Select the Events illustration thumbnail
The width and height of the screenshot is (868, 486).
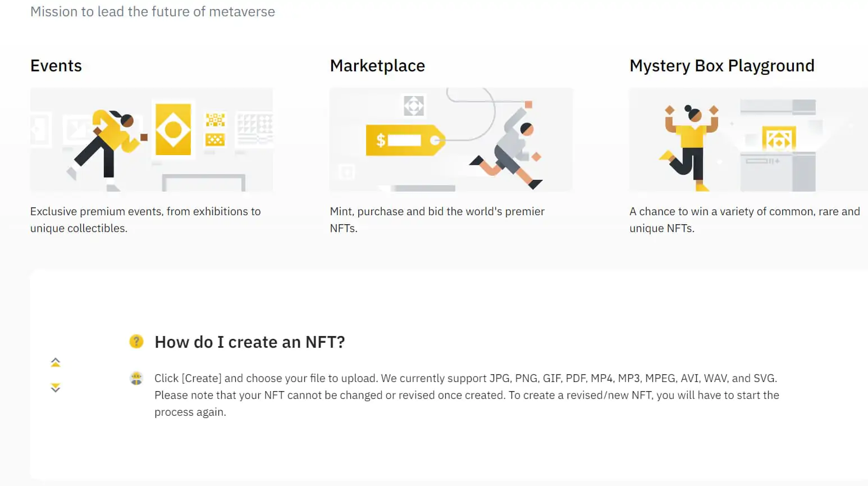click(x=152, y=139)
